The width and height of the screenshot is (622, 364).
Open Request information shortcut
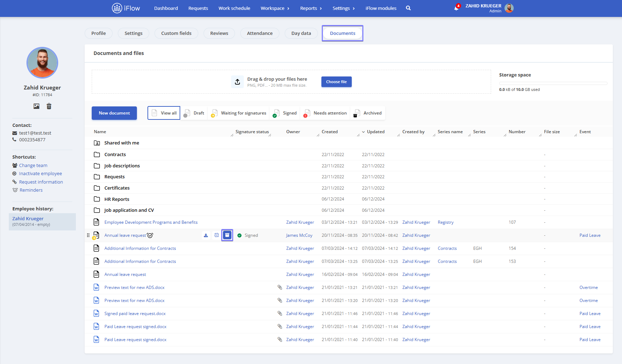tap(41, 182)
